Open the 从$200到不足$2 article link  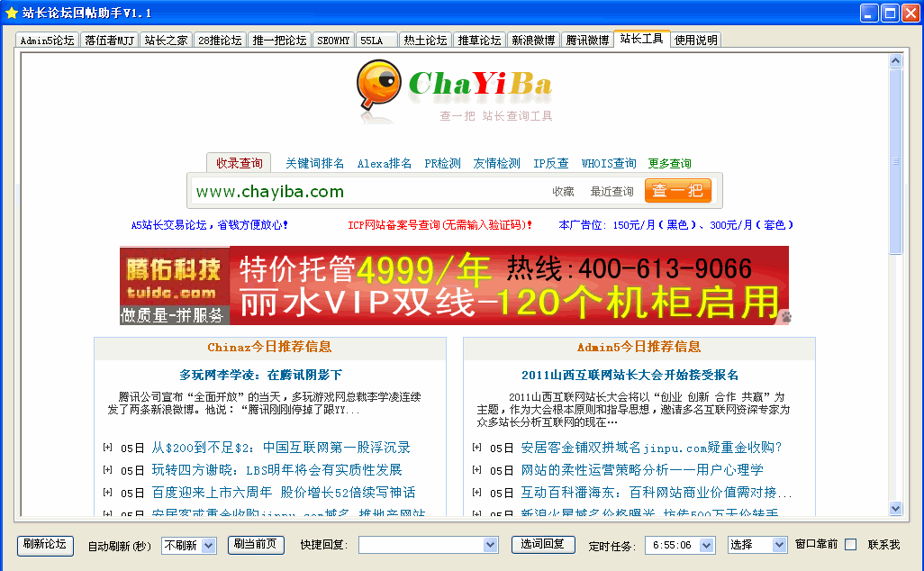(x=281, y=448)
